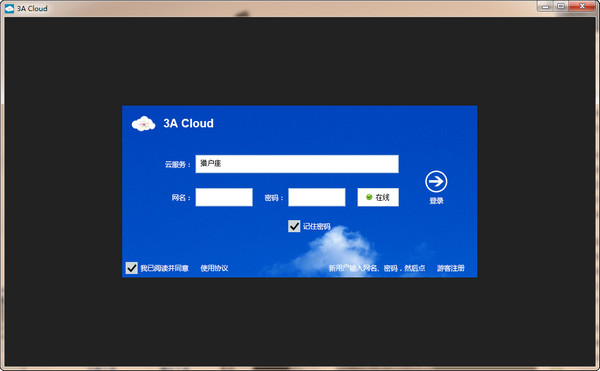This screenshot has width=600, height=371.
Task: Toggle the 记住密码 remember password checkbox
Action: 294,226
